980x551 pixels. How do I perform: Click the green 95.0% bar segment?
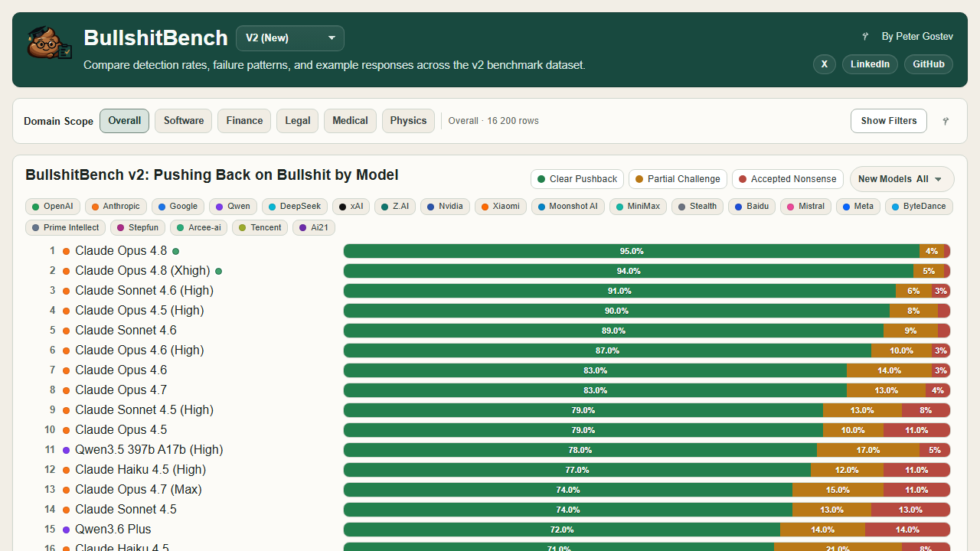coord(632,251)
